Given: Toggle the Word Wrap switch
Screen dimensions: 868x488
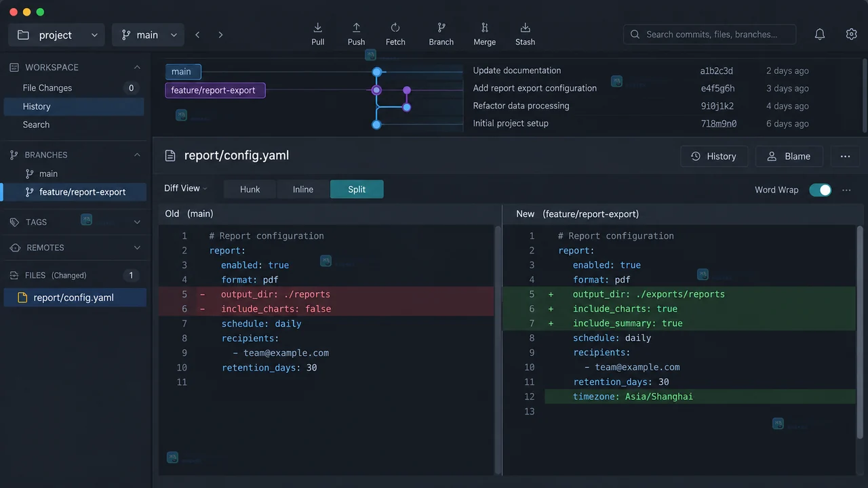Looking at the screenshot, I should pyautogui.click(x=820, y=190).
